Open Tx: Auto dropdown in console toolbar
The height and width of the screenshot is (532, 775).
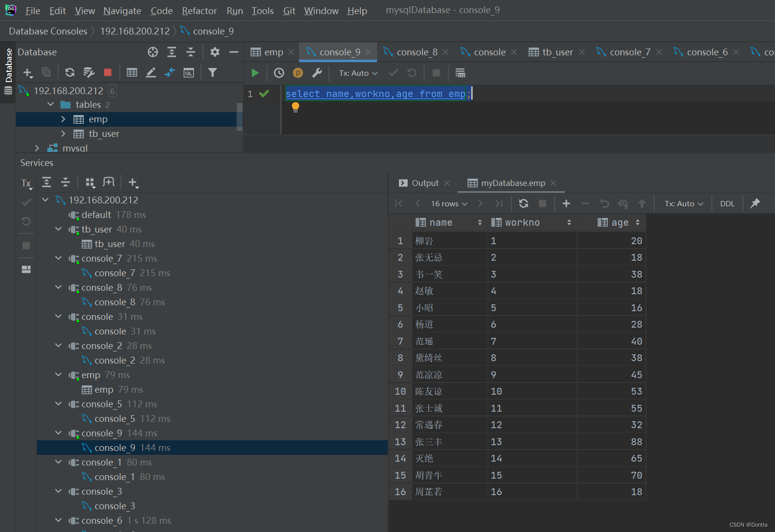coord(358,73)
